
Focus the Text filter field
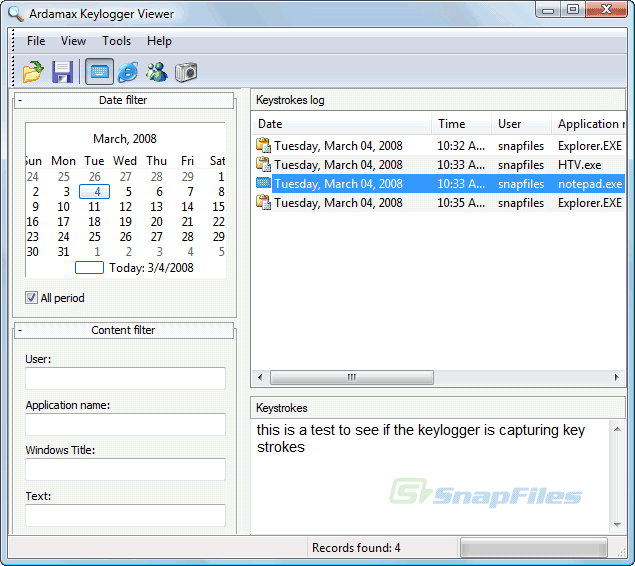pos(125,515)
